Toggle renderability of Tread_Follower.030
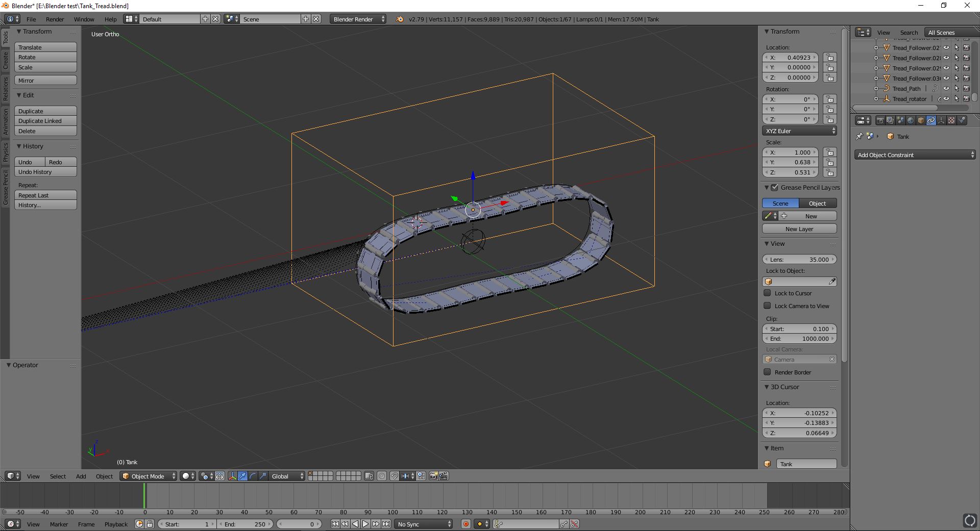Viewport: 980px width, 531px height. [x=966, y=78]
